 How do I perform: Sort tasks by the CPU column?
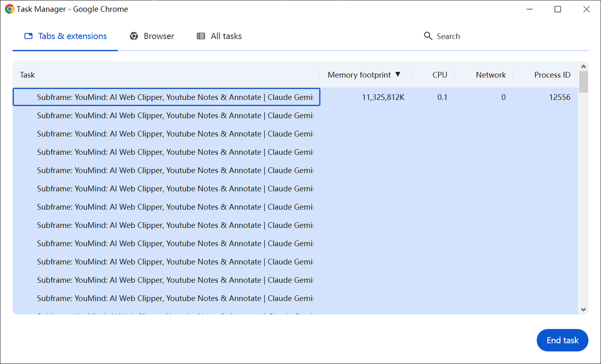click(440, 75)
